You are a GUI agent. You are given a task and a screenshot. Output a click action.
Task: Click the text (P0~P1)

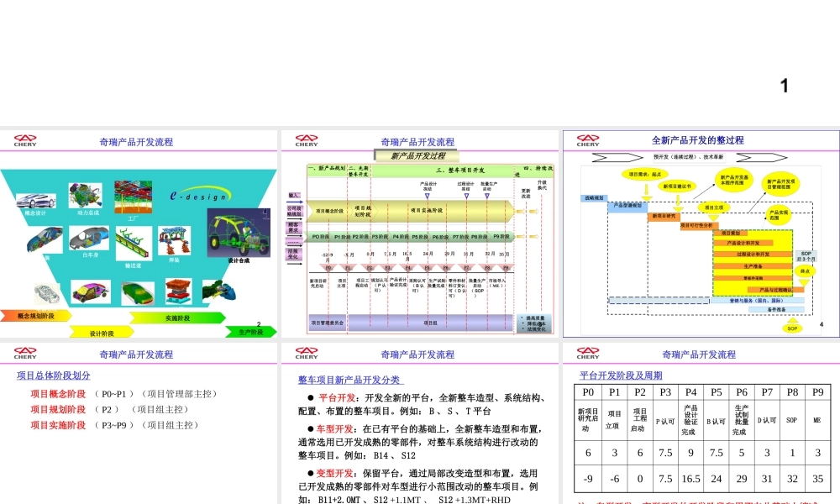point(114,394)
